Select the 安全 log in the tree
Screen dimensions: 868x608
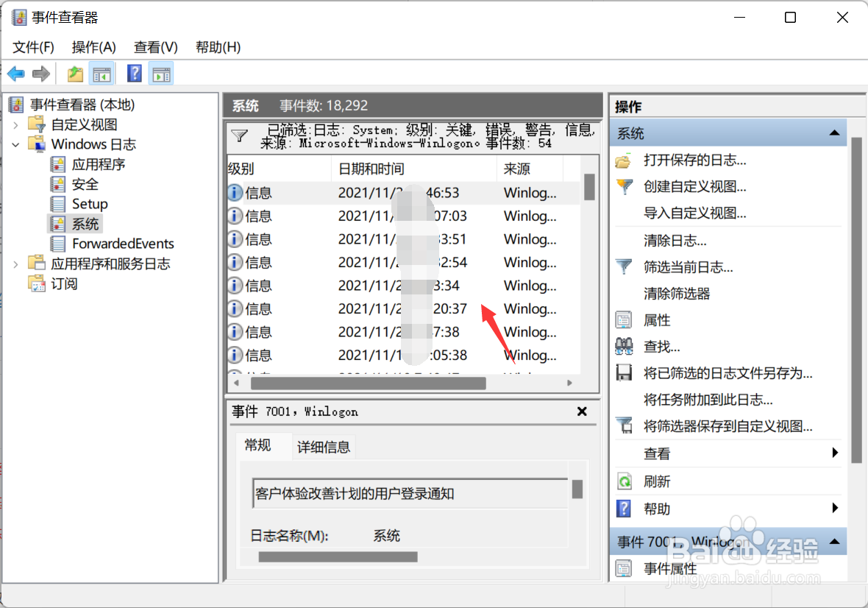click(85, 183)
